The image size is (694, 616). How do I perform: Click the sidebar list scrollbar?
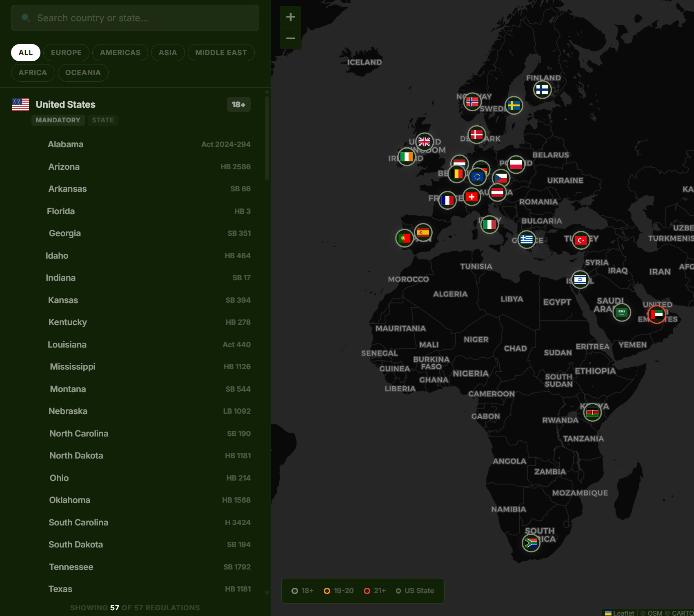(x=267, y=138)
